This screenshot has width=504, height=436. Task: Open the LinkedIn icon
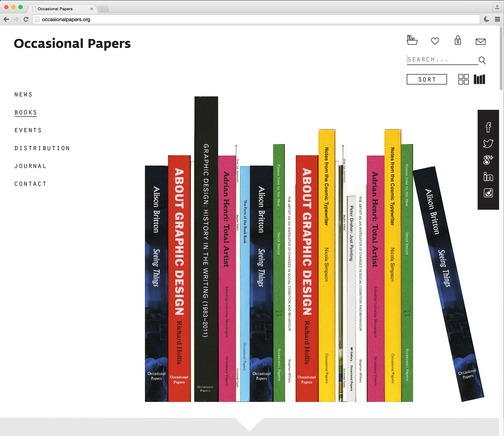coord(488,177)
